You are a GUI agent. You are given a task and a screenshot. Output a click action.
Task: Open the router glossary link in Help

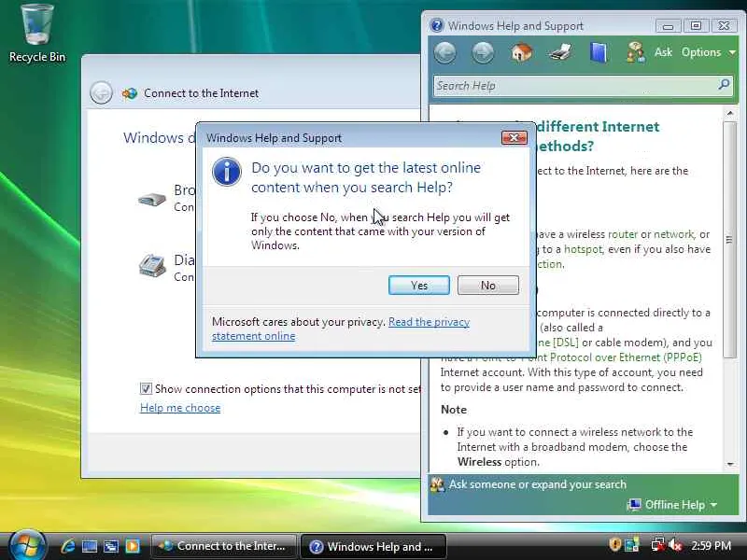(x=623, y=234)
